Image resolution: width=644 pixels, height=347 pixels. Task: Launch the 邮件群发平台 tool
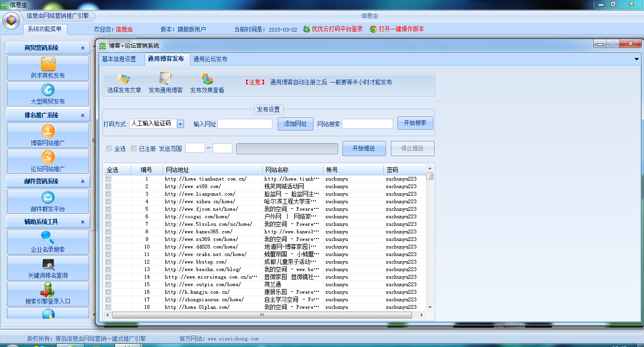[48, 201]
